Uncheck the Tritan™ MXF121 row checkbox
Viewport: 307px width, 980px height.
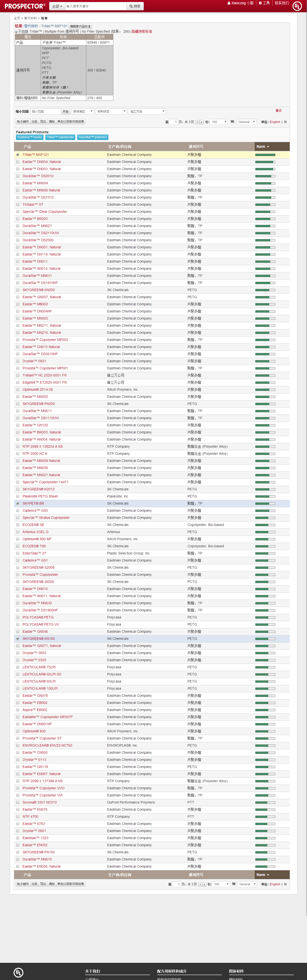coord(17,155)
